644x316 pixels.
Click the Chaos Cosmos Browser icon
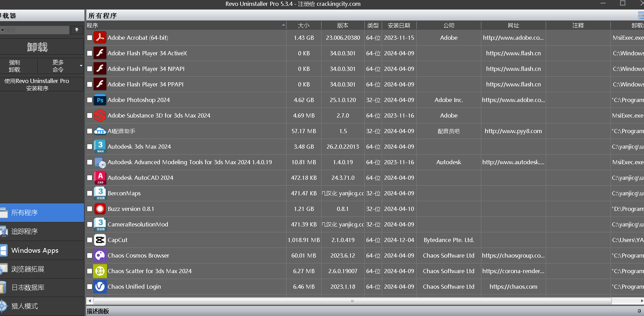(100, 255)
